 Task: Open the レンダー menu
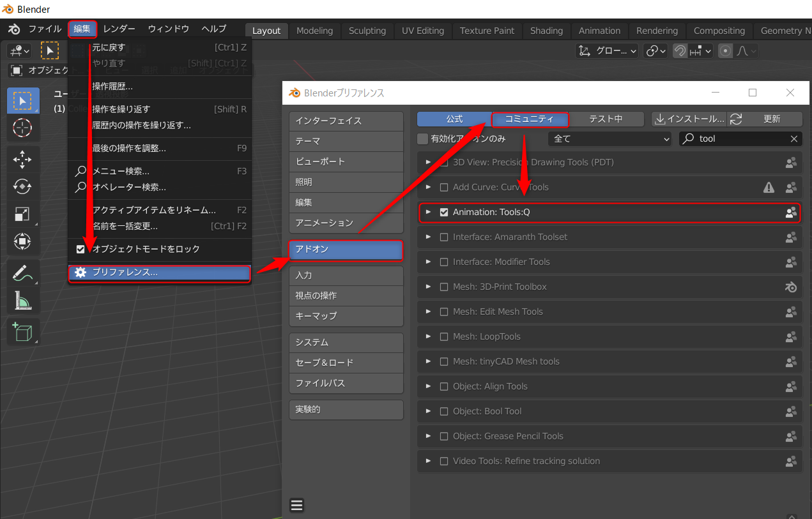click(x=119, y=29)
